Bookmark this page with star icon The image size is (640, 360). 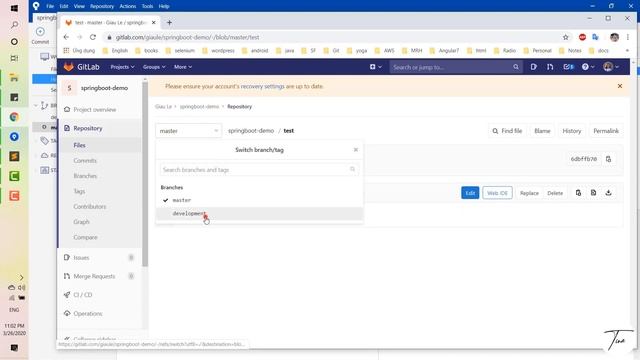click(565, 37)
